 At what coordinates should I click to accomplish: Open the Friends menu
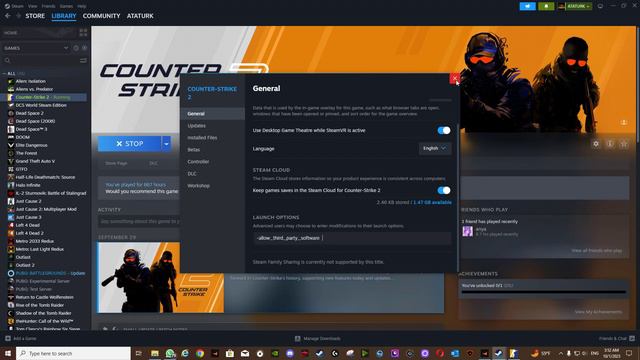(48, 6)
